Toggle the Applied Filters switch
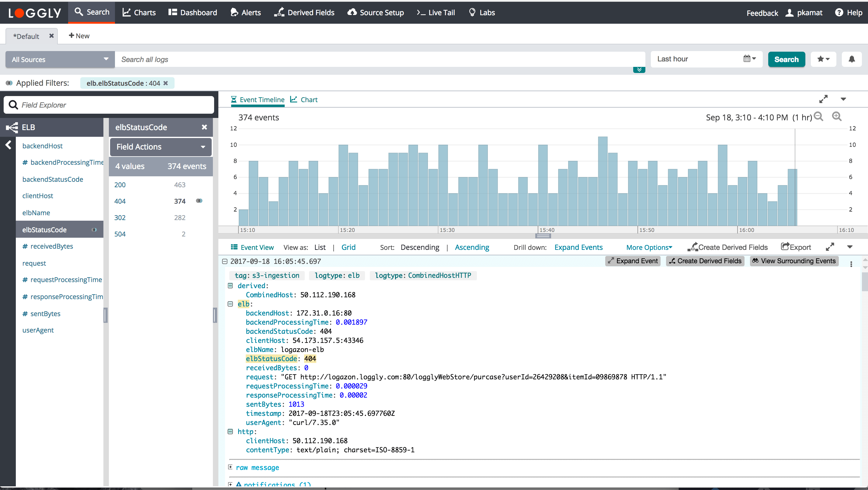Image resolution: width=868 pixels, height=490 pixels. [9, 83]
